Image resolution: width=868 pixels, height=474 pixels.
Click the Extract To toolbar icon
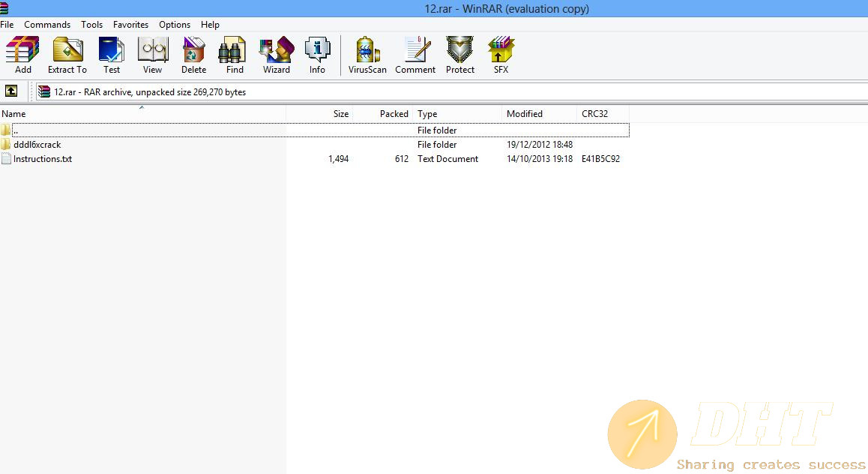pyautogui.click(x=67, y=55)
